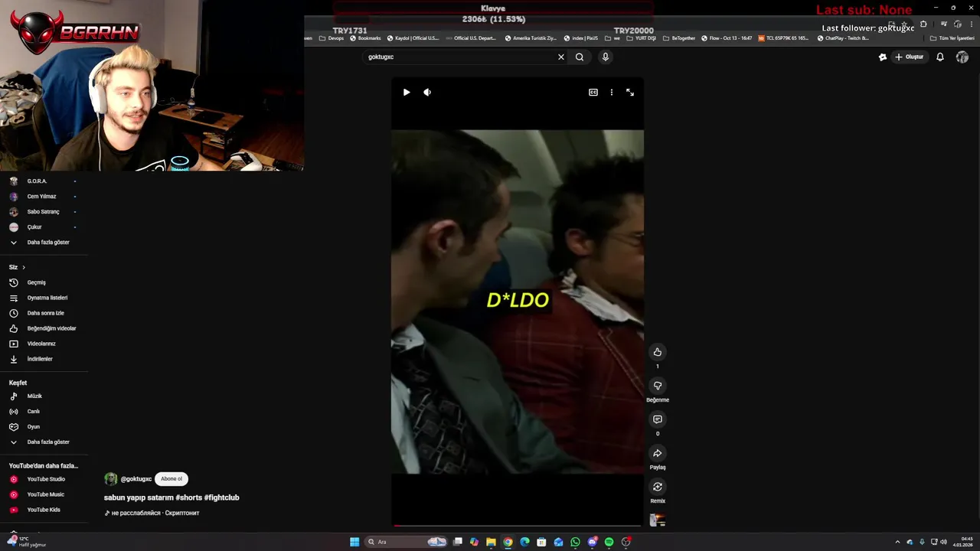Screen dimensions: 980x551
Task: Click the Abone ol subscribe button
Action: 171,479
